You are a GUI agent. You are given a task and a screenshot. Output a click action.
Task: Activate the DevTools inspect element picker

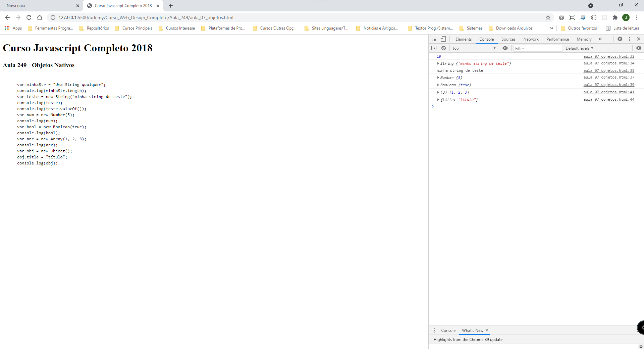[434, 39]
